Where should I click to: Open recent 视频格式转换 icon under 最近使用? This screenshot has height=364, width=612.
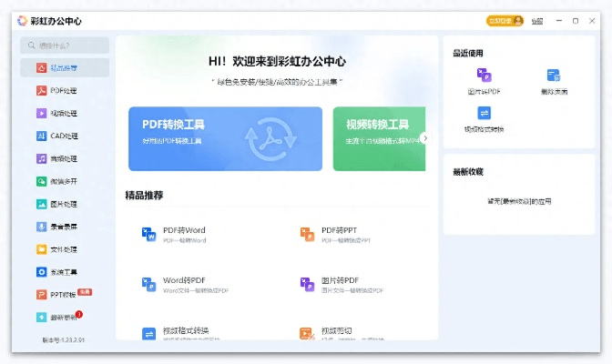(484, 113)
